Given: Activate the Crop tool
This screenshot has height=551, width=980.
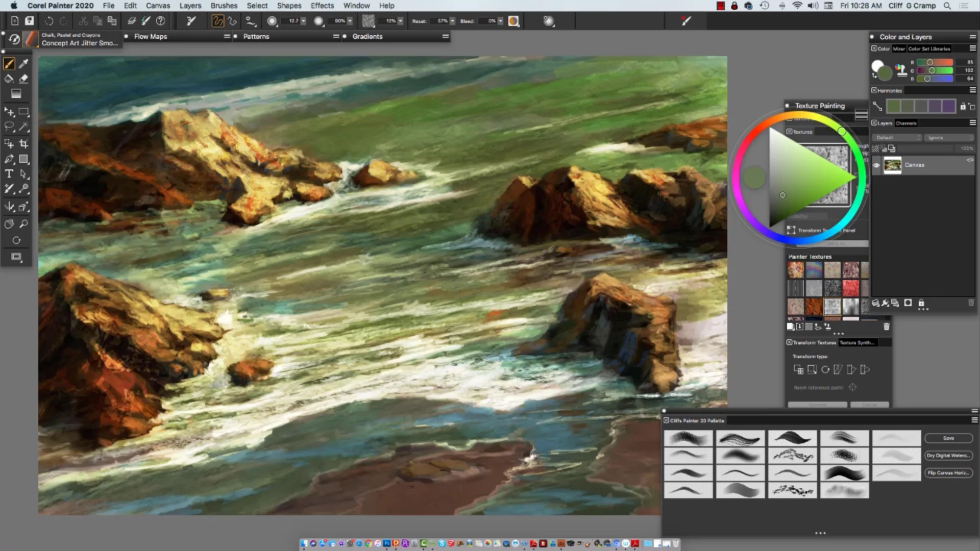Looking at the screenshot, I should click(23, 144).
